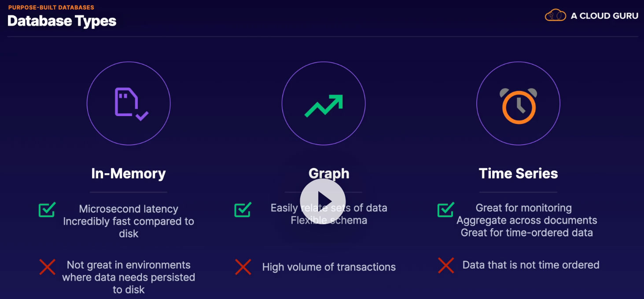Click the green Graph trend arrow icon

(324, 106)
